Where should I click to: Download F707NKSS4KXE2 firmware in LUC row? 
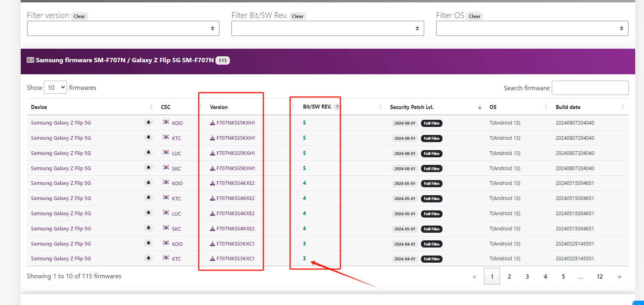232,213
